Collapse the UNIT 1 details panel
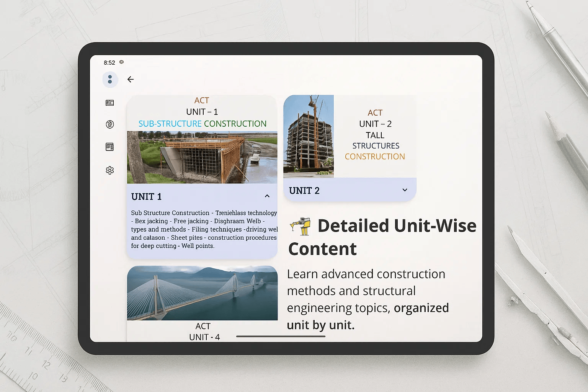 (267, 196)
